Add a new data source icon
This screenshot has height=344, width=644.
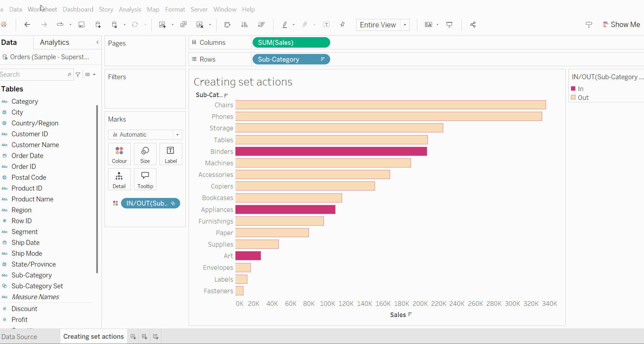click(98, 25)
